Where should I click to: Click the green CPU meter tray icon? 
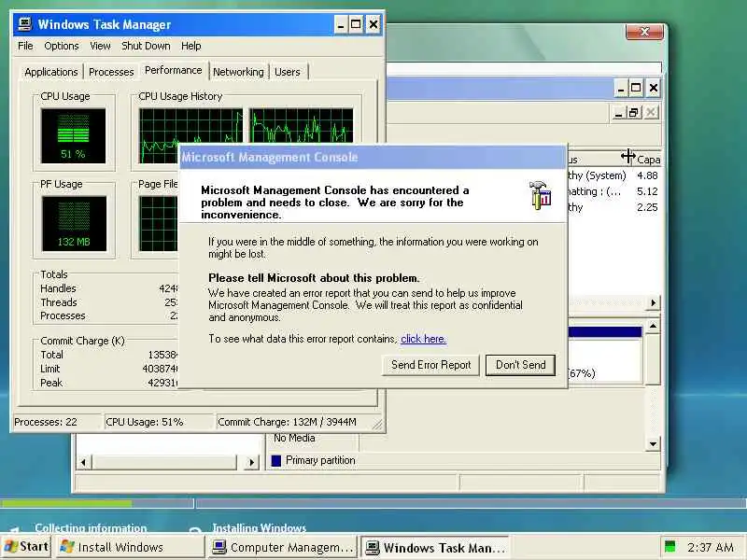tap(669, 547)
